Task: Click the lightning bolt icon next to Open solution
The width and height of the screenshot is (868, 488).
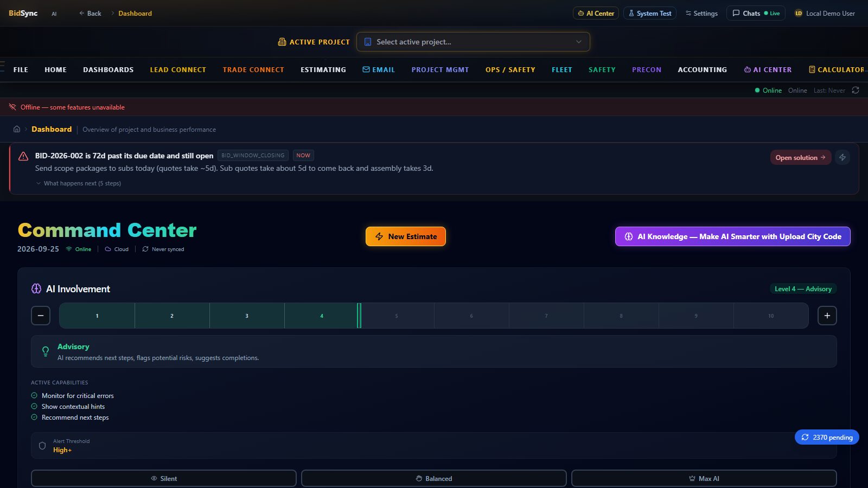Action: point(843,157)
